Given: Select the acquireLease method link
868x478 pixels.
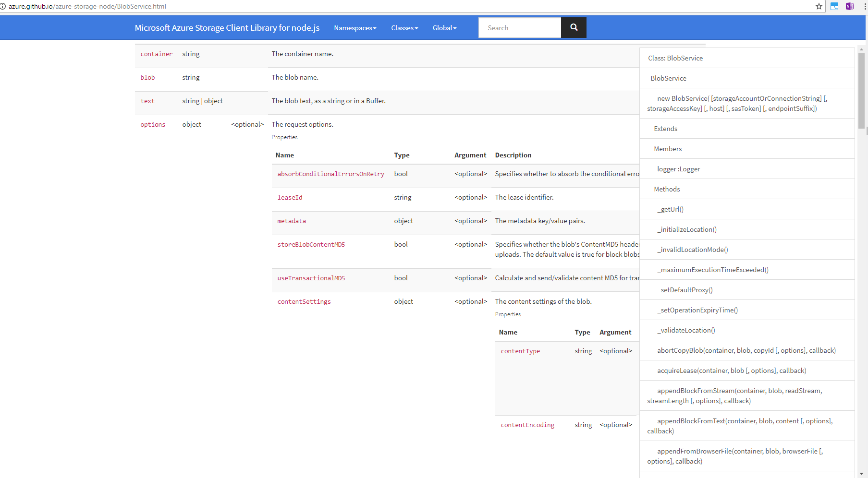Looking at the screenshot, I should [731, 370].
